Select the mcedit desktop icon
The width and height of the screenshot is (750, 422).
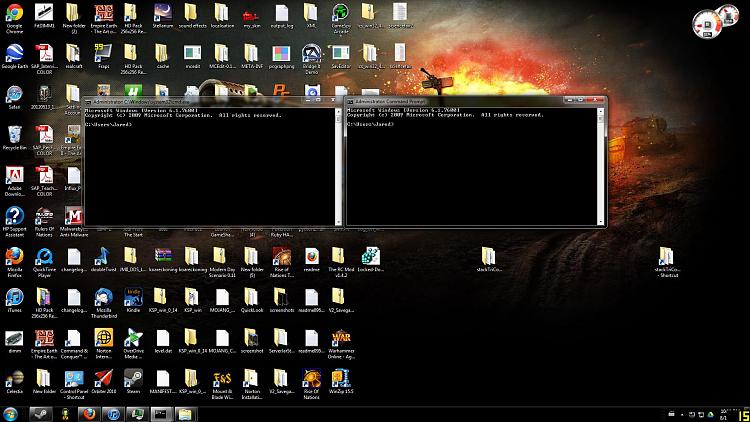pos(192,56)
